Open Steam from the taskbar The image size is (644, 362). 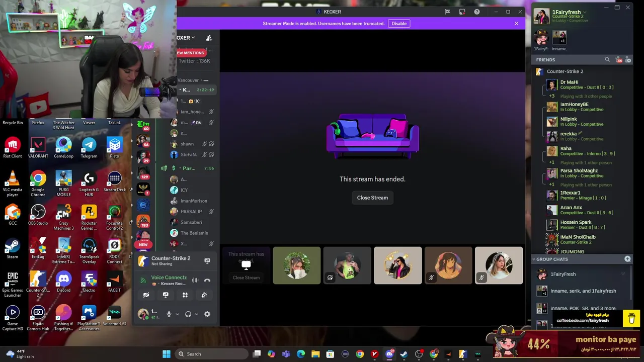(404, 354)
